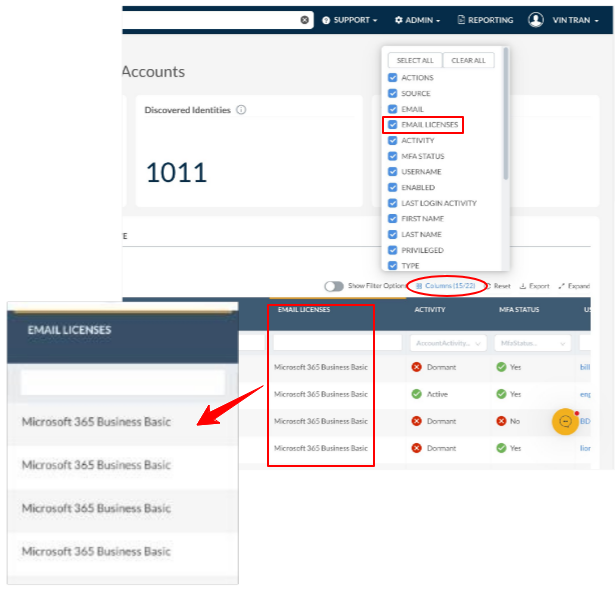Toggle the Email Licenses column checkbox

(x=393, y=125)
